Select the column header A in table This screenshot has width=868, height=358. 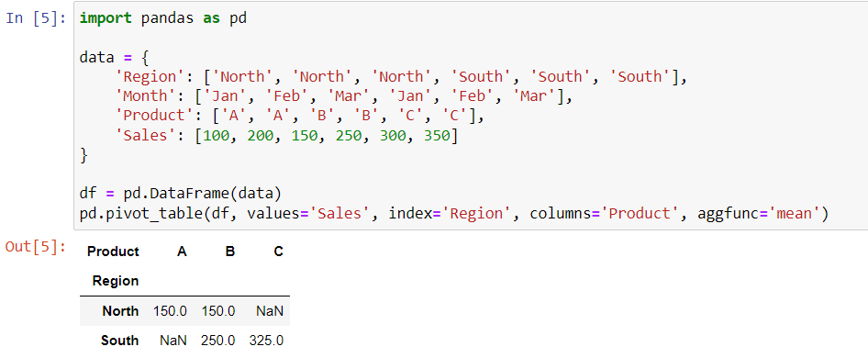coord(182,252)
